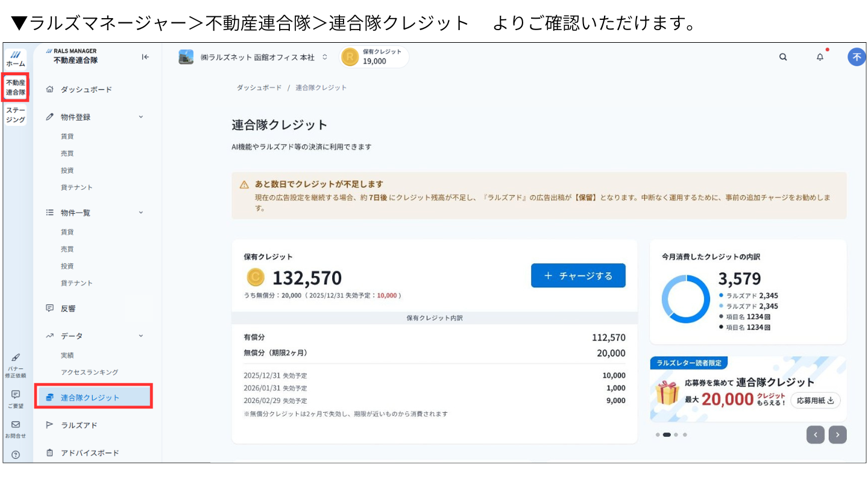Select 連合隊クレジット in sidebar
Screen dimensions: 868x482
point(93,398)
